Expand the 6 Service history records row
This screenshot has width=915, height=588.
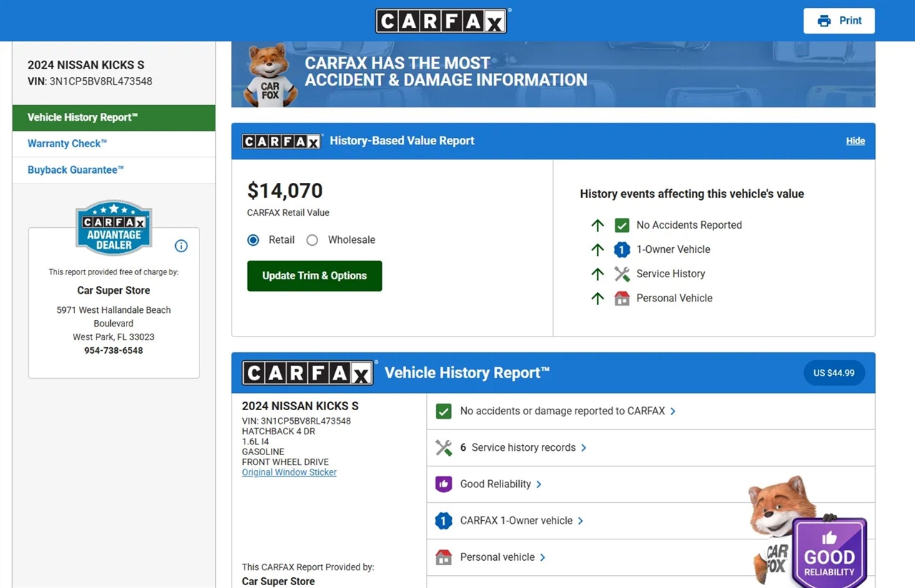(523, 447)
